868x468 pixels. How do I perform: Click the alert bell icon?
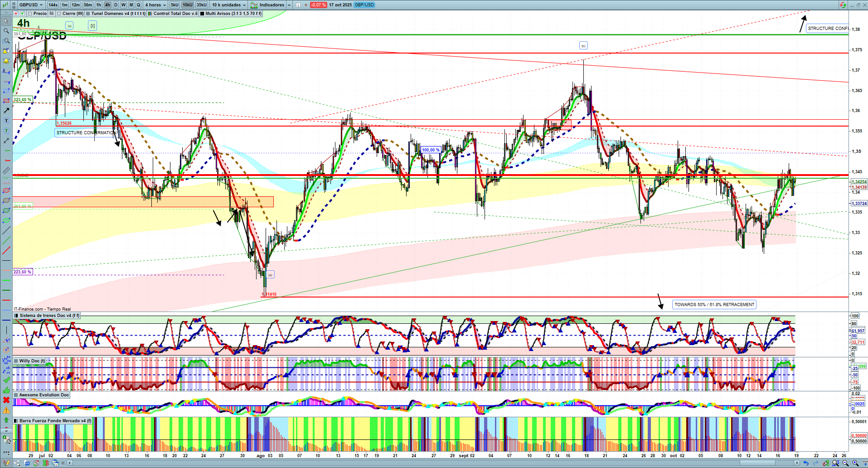(6, 61)
